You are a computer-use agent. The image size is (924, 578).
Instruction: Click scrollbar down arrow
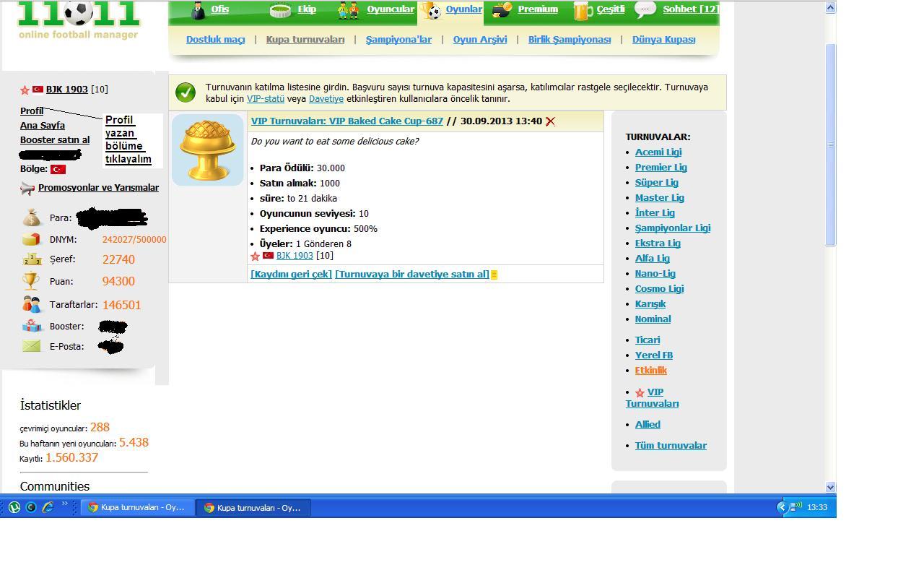click(x=830, y=487)
